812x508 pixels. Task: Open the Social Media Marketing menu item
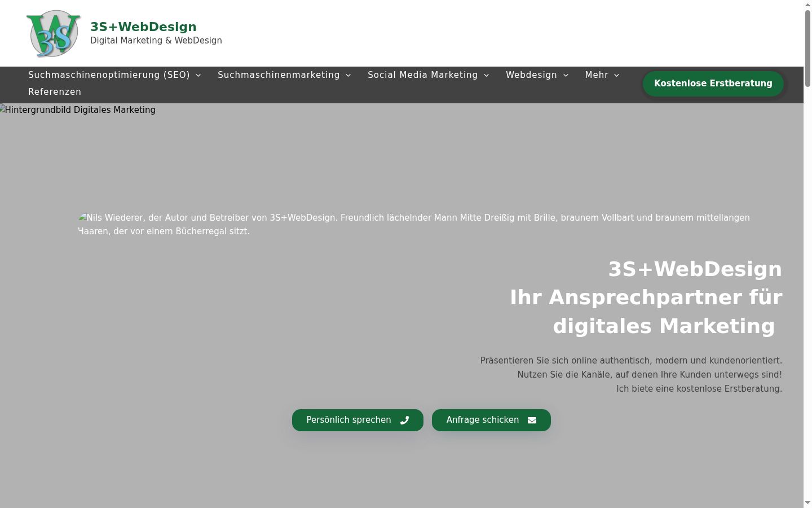click(422, 75)
